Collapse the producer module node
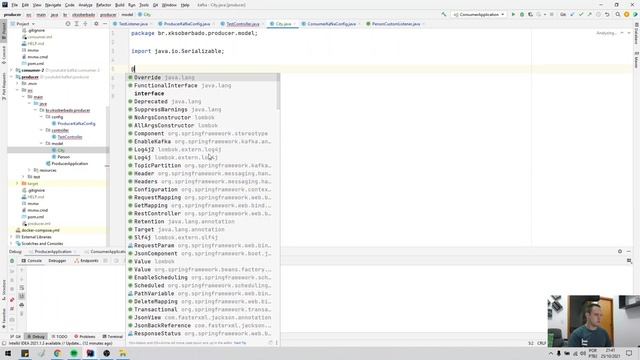This screenshot has width=640, height=360. (11, 77)
